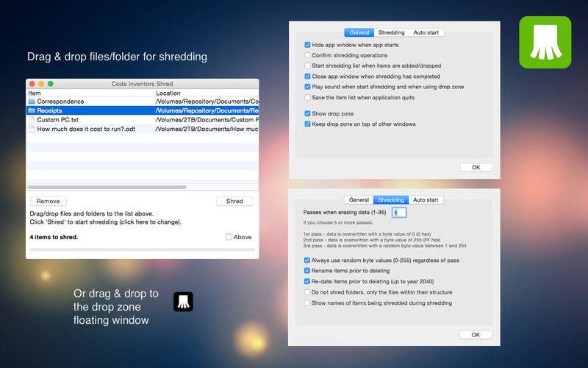
Task: Uncheck Show drop zone option
Action: tap(307, 113)
